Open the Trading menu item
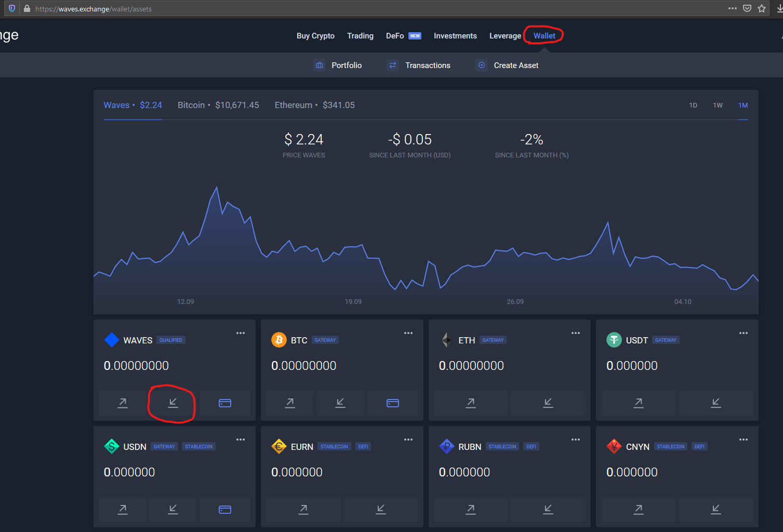The height and width of the screenshot is (532, 783). pyautogui.click(x=360, y=36)
